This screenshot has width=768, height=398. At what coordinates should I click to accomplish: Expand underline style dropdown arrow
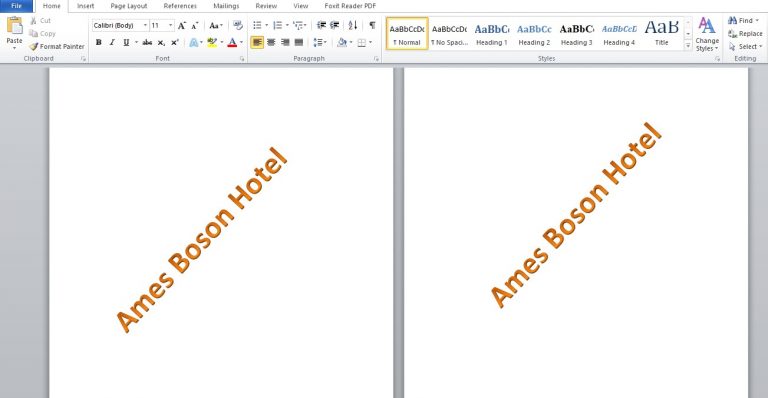pos(136,43)
